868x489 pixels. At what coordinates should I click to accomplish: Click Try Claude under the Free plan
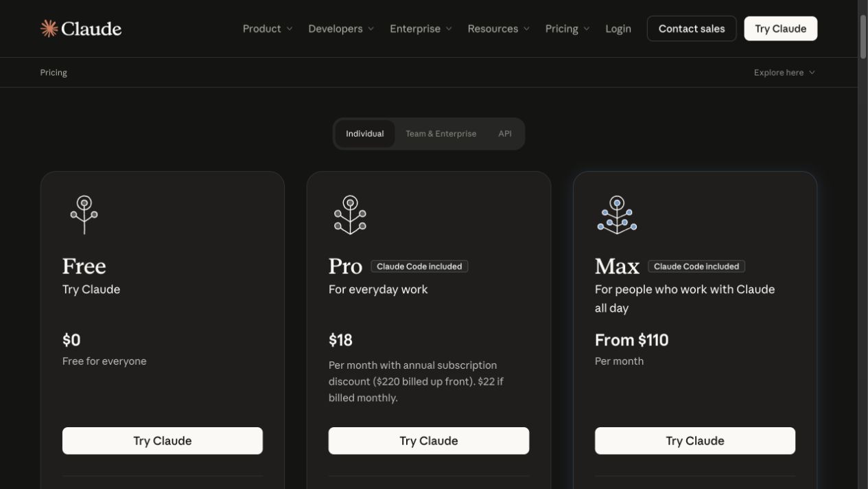(x=163, y=441)
